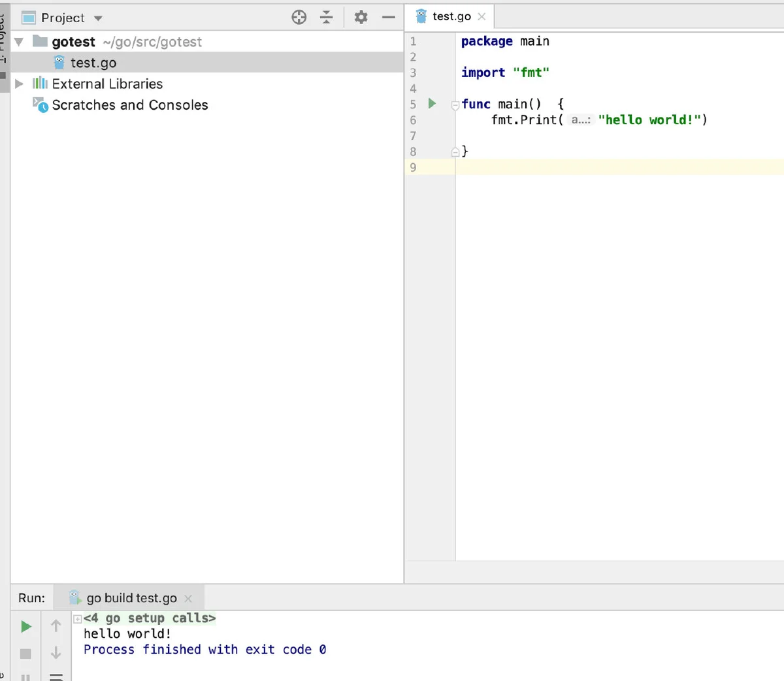
Task: Toggle fold marker at closing brace
Action: click(x=455, y=152)
